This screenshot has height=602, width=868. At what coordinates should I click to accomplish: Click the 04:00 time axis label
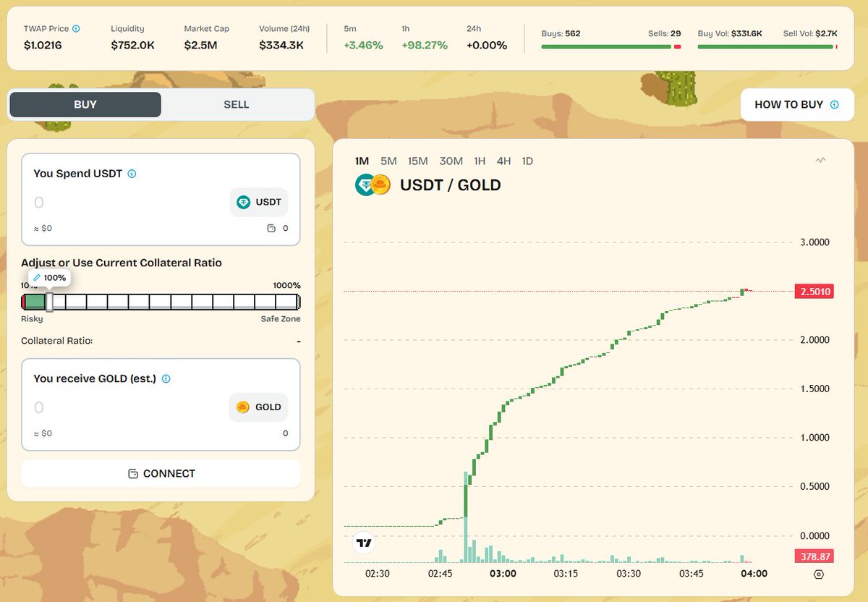[754, 574]
